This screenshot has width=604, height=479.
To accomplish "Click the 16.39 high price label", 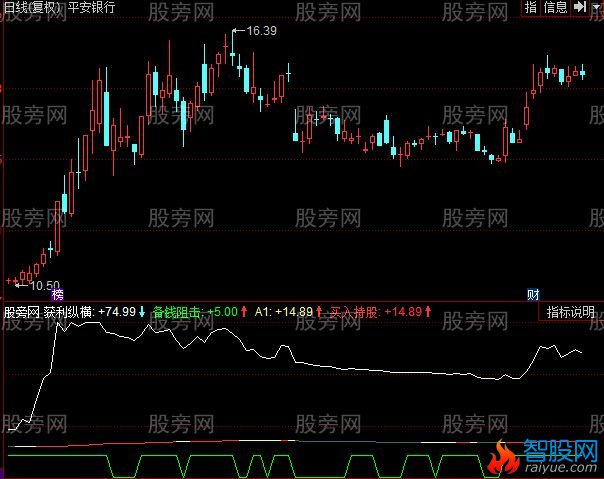I will coord(261,30).
